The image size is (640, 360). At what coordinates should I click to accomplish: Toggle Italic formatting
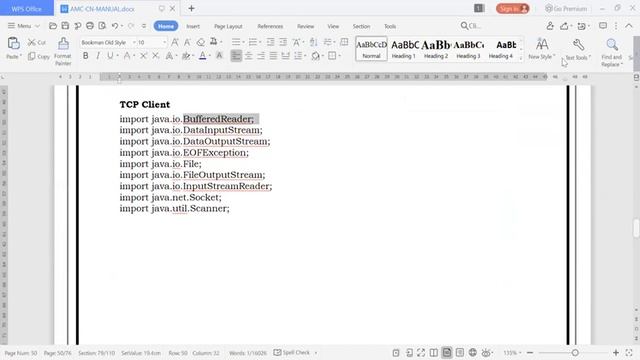coord(98,56)
